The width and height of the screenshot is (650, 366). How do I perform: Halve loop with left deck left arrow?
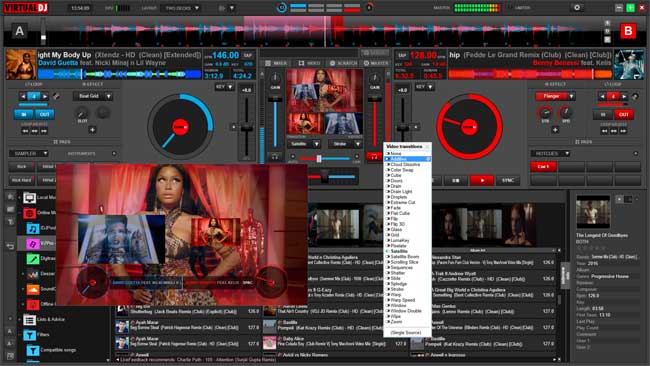click(23, 97)
